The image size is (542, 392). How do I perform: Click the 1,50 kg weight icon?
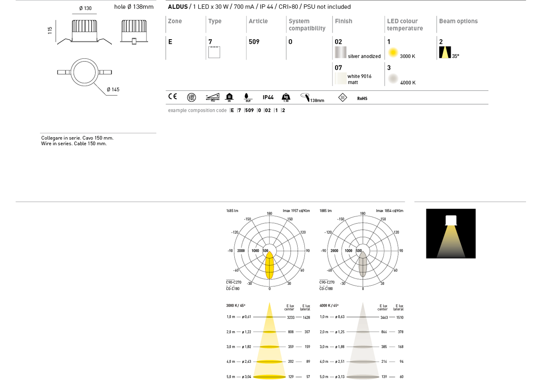click(x=286, y=98)
